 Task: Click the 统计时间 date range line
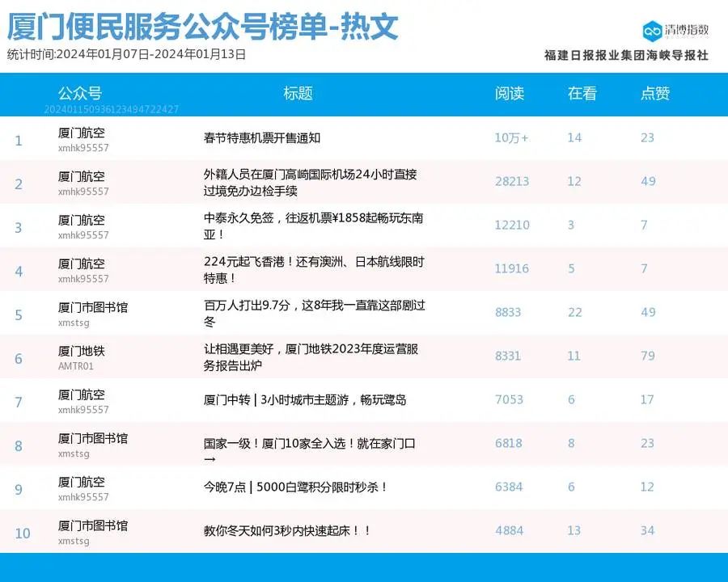(x=126, y=54)
